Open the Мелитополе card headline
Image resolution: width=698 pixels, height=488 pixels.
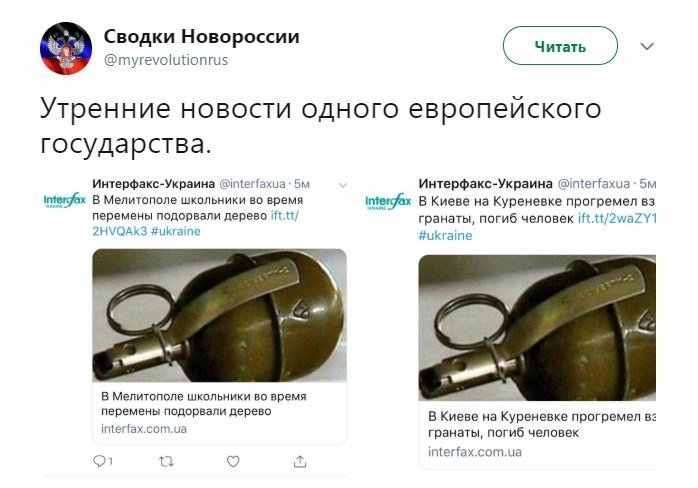203,403
